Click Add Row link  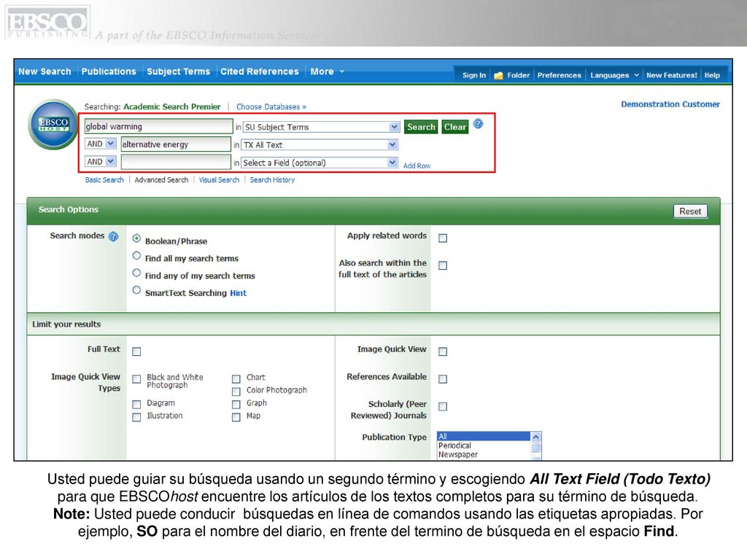coord(417,166)
